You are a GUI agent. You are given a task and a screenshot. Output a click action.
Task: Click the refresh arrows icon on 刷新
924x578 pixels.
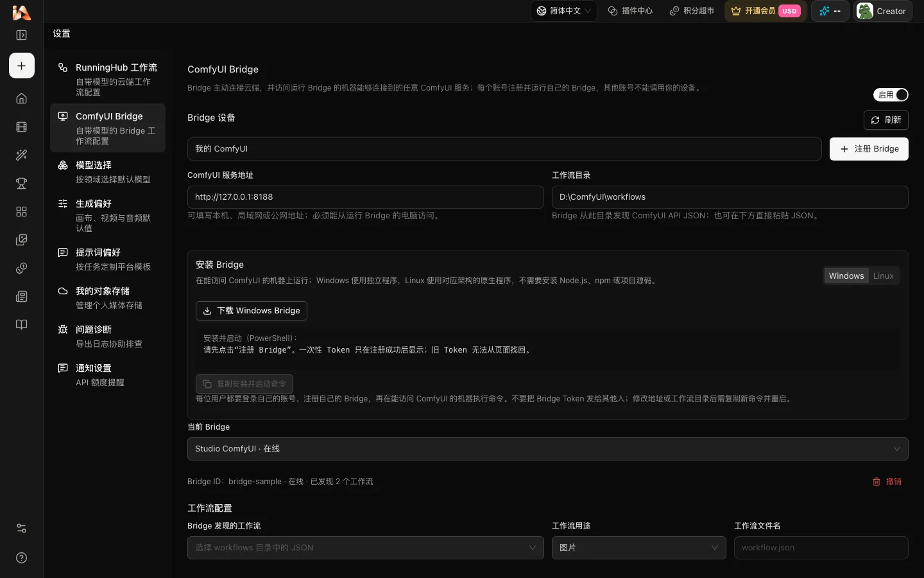pyautogui.click(x=875, y=120)
